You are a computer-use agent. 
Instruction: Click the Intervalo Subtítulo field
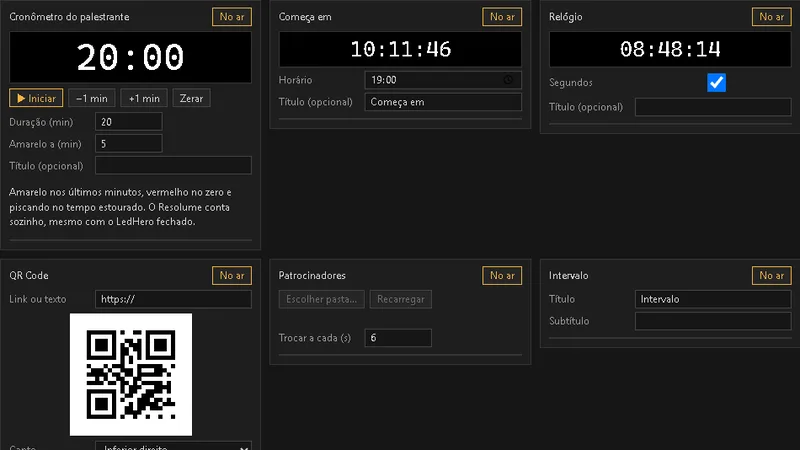pos(713,321)
